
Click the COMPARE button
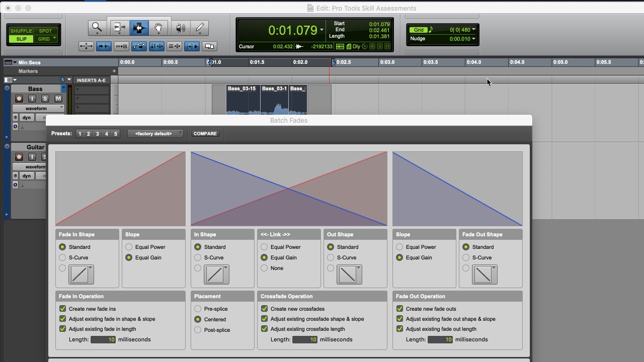pyautogui.click(x=205, y=133)
